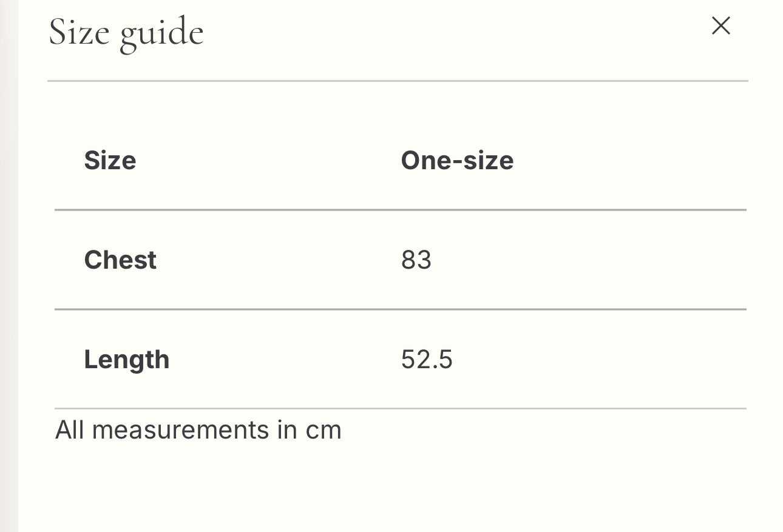783x532 pixels.
Task: Click the word "cm" in the note
Action: click(324, 431)
